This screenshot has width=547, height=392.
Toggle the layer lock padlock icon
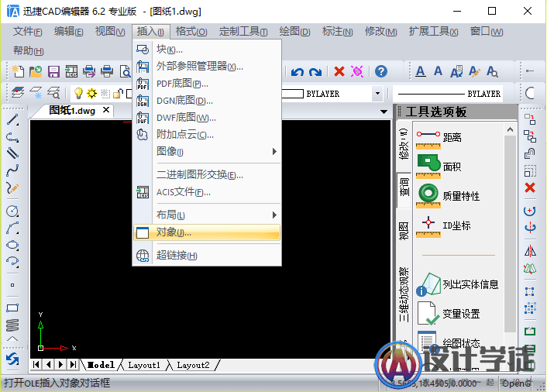click(118, 93)
